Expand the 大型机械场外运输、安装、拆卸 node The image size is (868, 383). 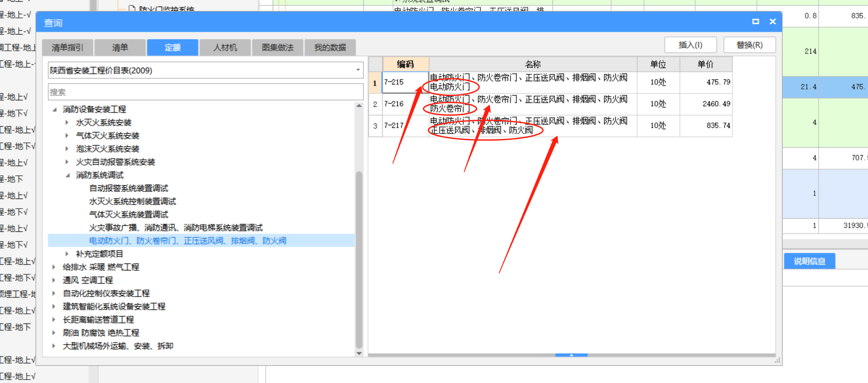(x=54, y=346)
